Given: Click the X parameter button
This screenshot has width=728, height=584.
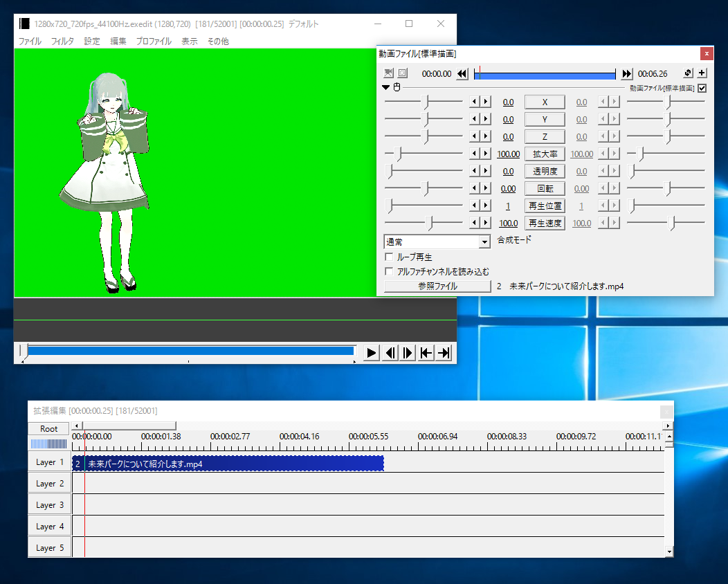Looking at the screenshot, I should pos(545,102).
